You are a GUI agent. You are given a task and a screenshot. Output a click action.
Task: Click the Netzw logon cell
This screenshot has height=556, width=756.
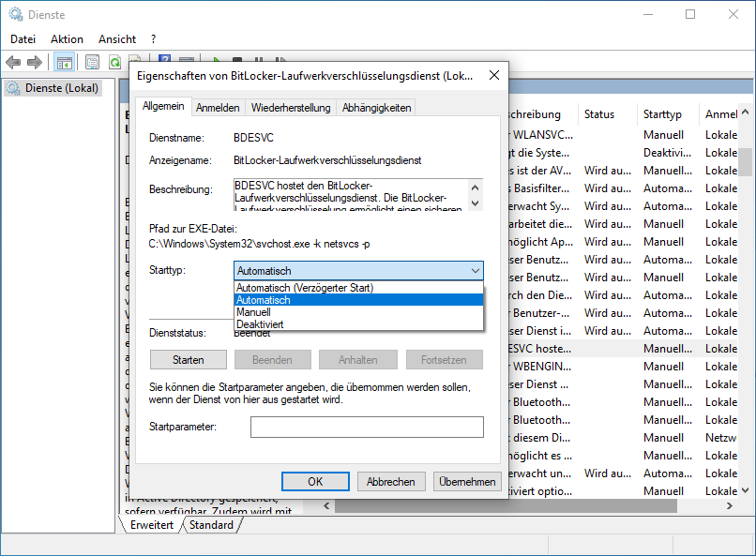pos(720,438)
